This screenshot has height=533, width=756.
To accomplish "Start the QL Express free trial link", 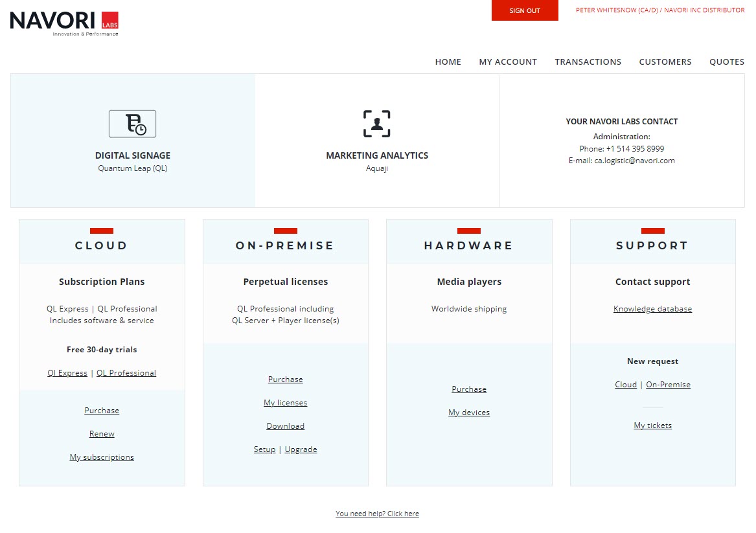I will pyautogui.click(x=67, y=373).
